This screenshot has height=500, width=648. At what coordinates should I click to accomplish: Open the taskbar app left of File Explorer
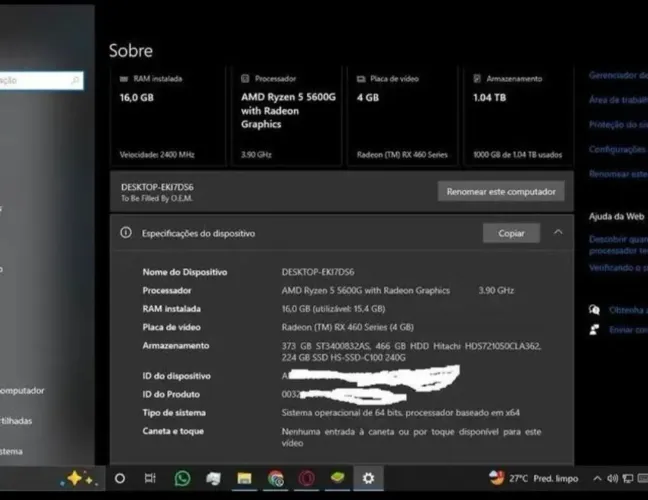click(x=213, y=478)
